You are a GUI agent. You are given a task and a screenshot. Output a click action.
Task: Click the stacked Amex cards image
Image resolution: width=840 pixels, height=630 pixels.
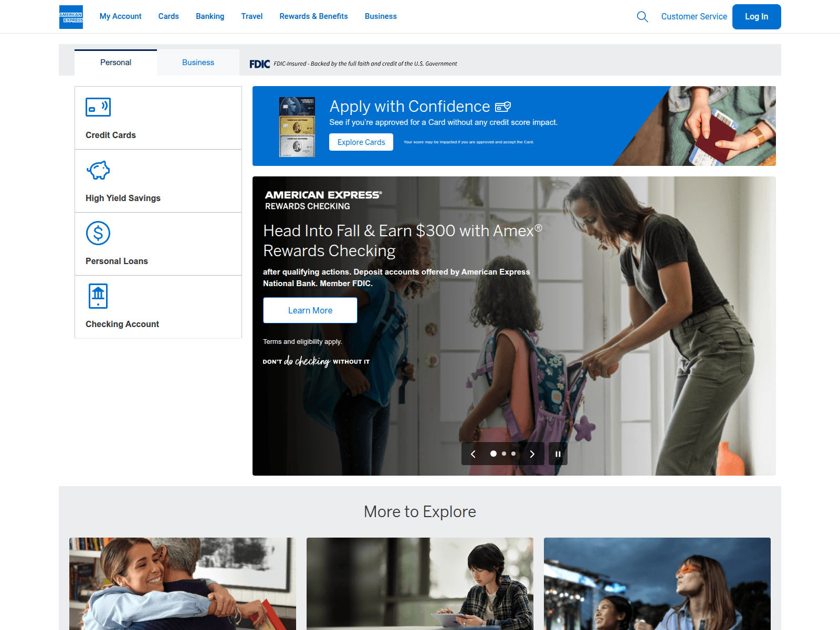click(297, 127)
